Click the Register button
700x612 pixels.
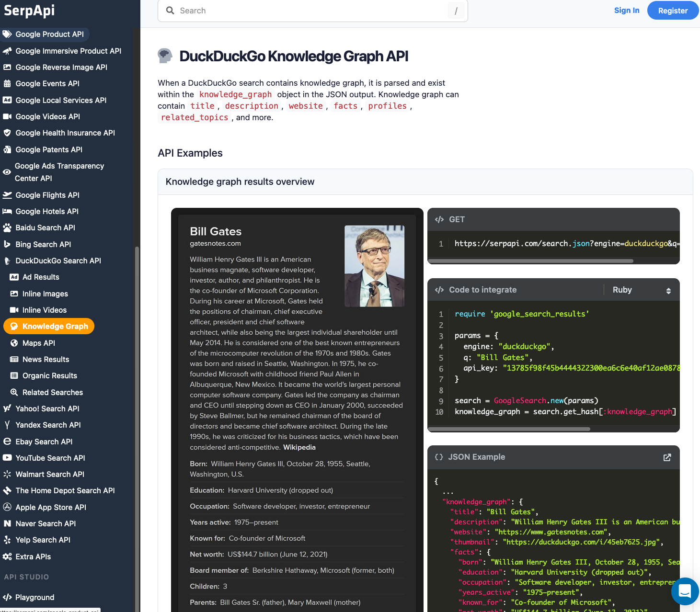(673, 11)
